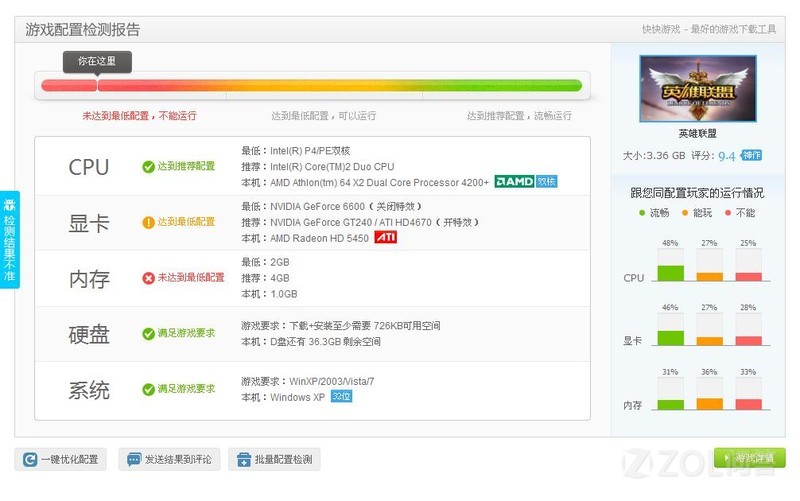Viewport: 800px width, 501px height.
Task: Click the 未达到最低配置，不能运行 label
Action: [139, 116]
